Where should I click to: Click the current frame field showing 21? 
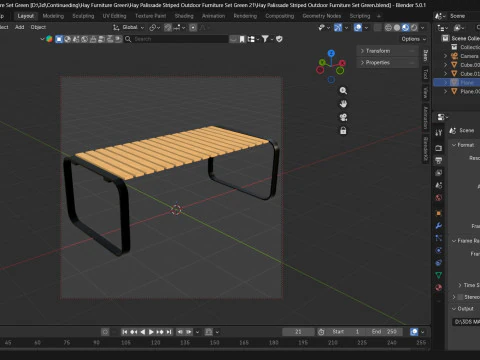(298, 332)
